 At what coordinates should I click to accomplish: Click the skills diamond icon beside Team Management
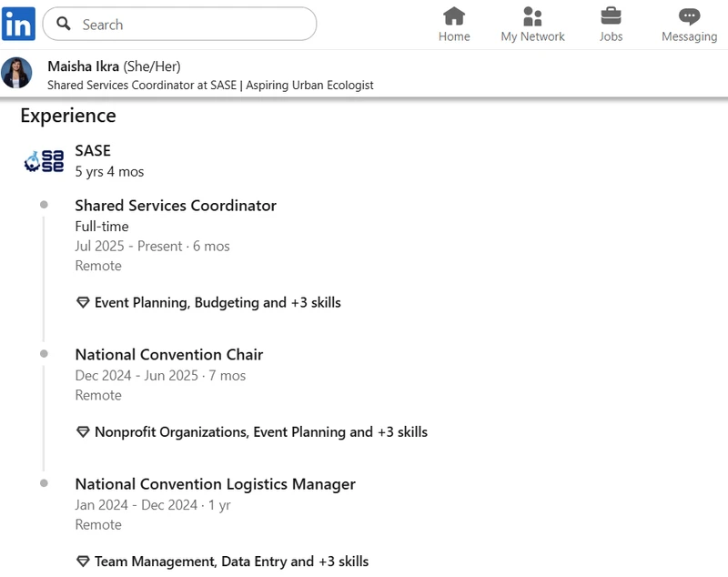coord(83,562)
